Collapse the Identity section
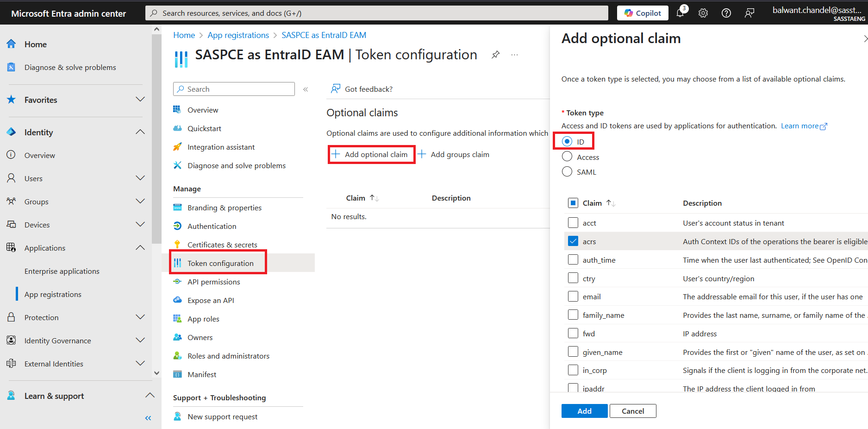This screenshot has width=868, height=429. click(140, 132)
